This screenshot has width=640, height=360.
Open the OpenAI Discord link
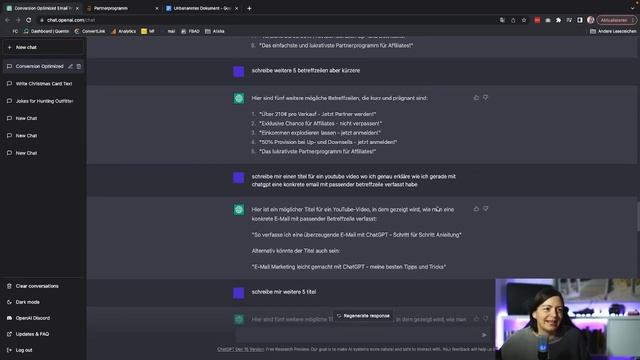coord(43,318)
